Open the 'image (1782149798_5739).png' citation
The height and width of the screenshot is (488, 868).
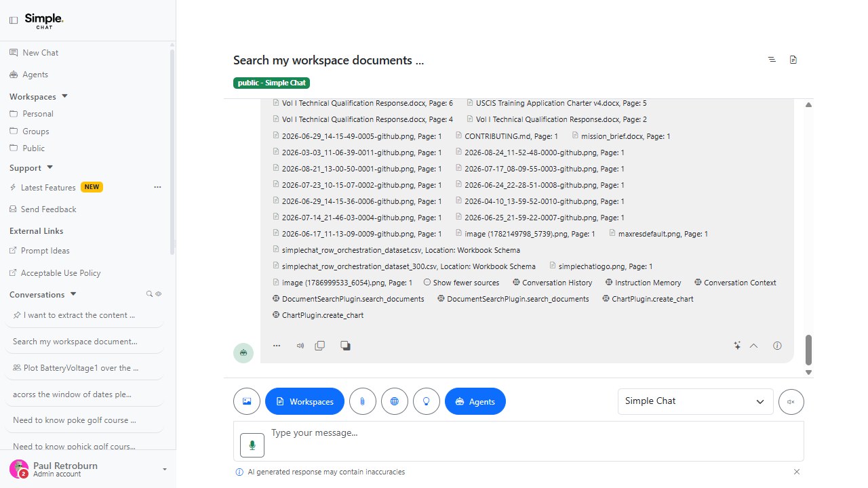click(x=526, y=234)
